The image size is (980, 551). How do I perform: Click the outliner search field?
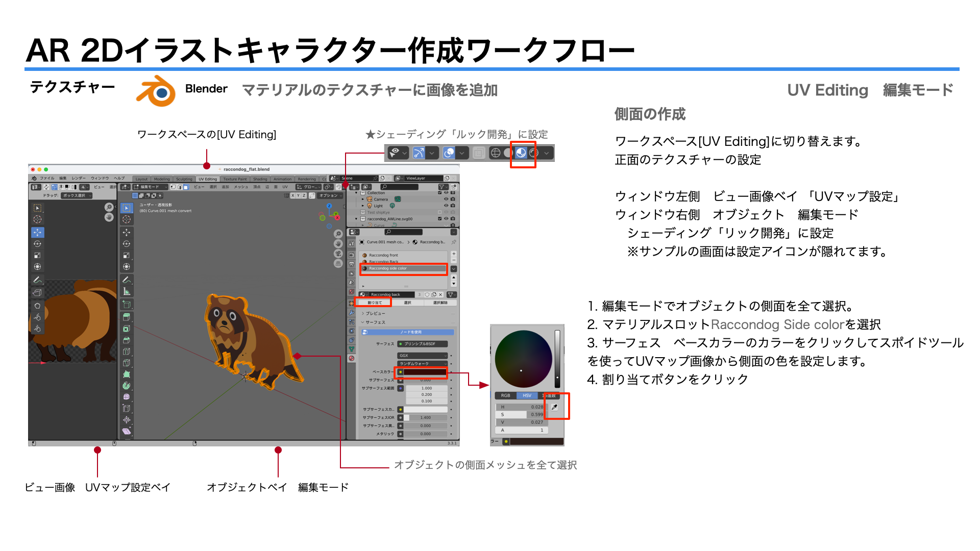click(x=399, y=187)
